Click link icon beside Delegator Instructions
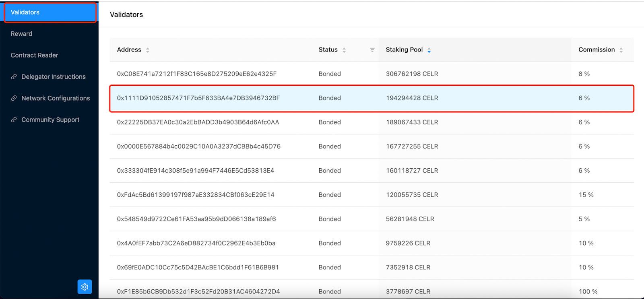This screenshot has width=644, height=299. tap(14, 76)
